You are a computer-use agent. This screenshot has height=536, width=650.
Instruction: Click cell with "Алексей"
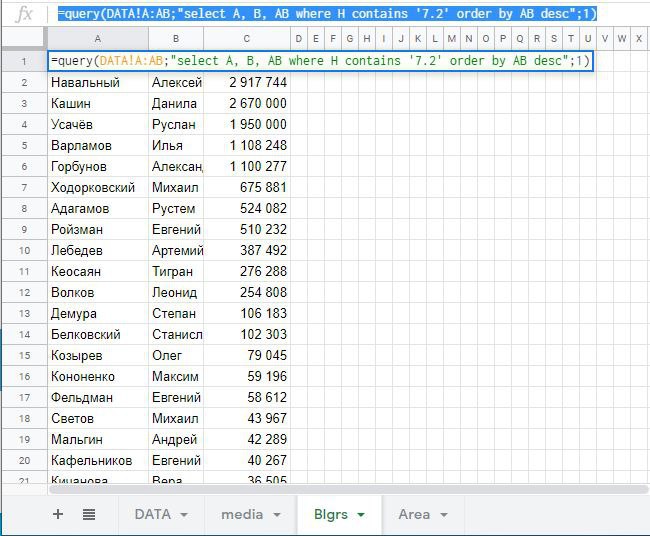click(176, 82)
